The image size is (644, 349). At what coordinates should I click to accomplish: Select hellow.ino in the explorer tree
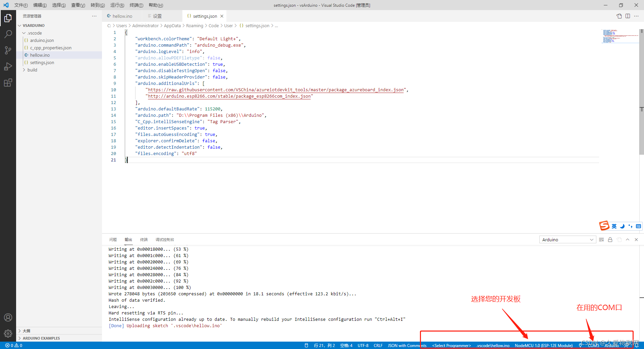coord(59,55)
